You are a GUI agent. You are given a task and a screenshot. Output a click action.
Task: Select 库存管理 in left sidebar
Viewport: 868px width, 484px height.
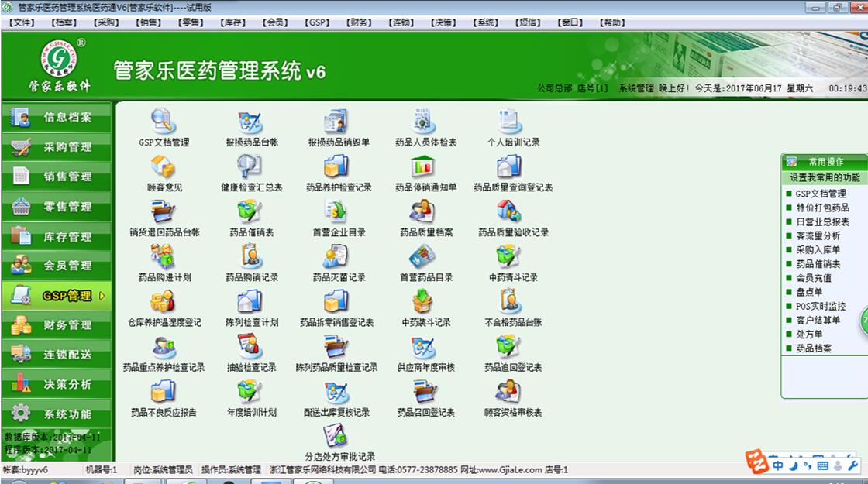(x=57, y=237)
